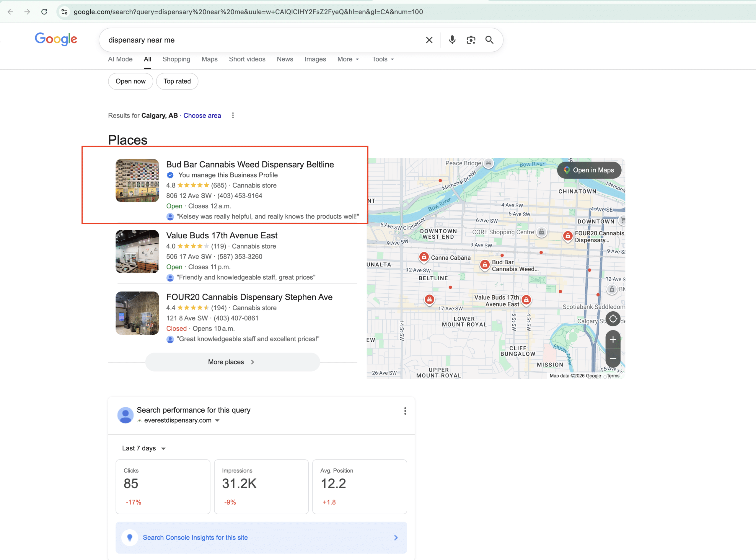Open the Bud Bar listing photo thumbnail

point(137,180)
